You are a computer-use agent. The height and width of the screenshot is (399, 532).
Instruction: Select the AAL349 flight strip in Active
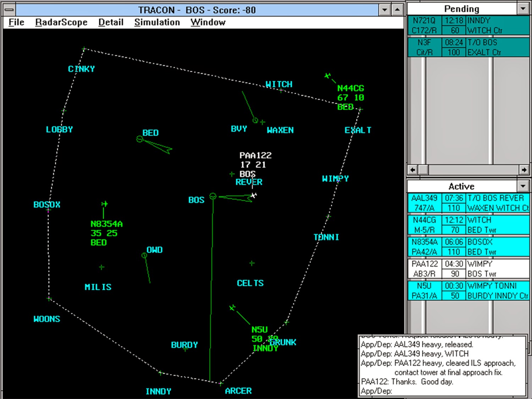(x=468, y=203)
